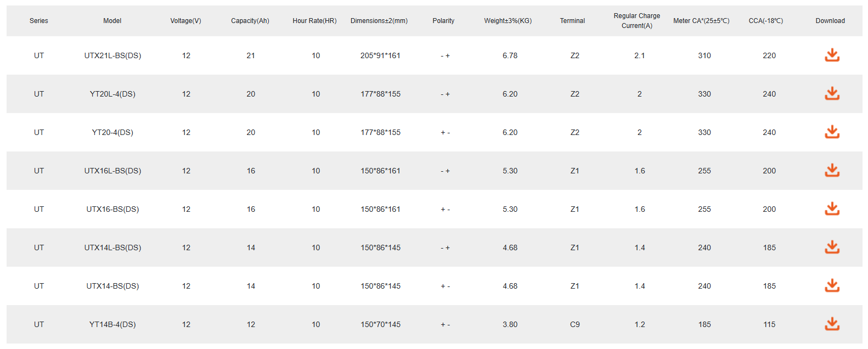Select the Series column header
Screen dimensions: 868x349
pyautogui.click(x=39, y=21)
